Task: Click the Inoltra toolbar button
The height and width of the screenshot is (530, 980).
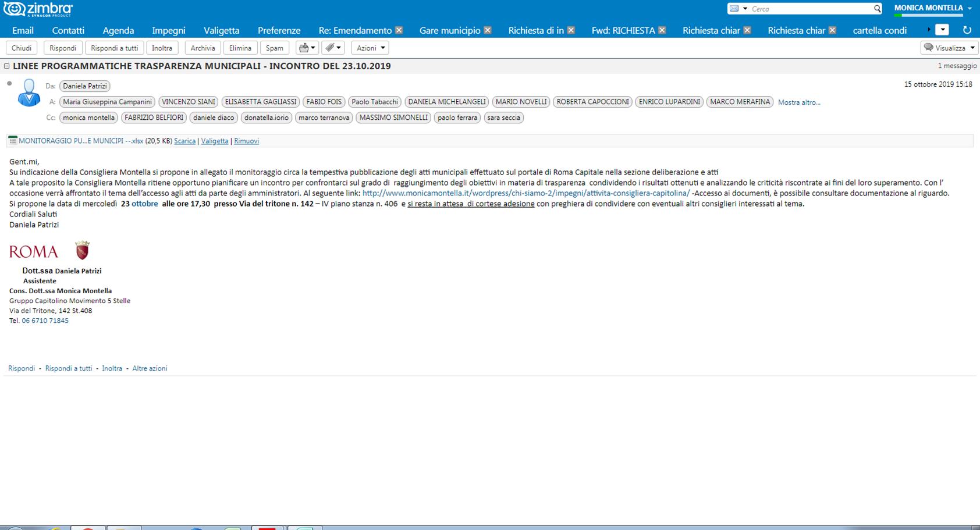Action: coord(162,48)
